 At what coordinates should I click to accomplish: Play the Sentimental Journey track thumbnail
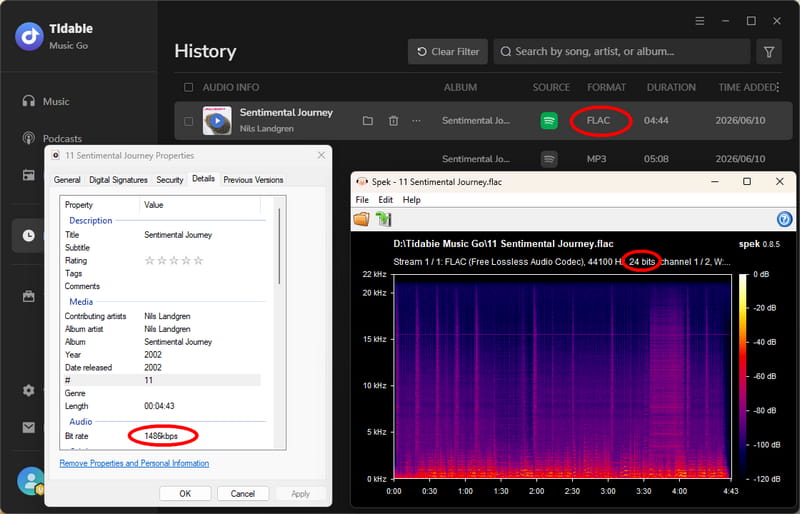(x=217, y=121)
